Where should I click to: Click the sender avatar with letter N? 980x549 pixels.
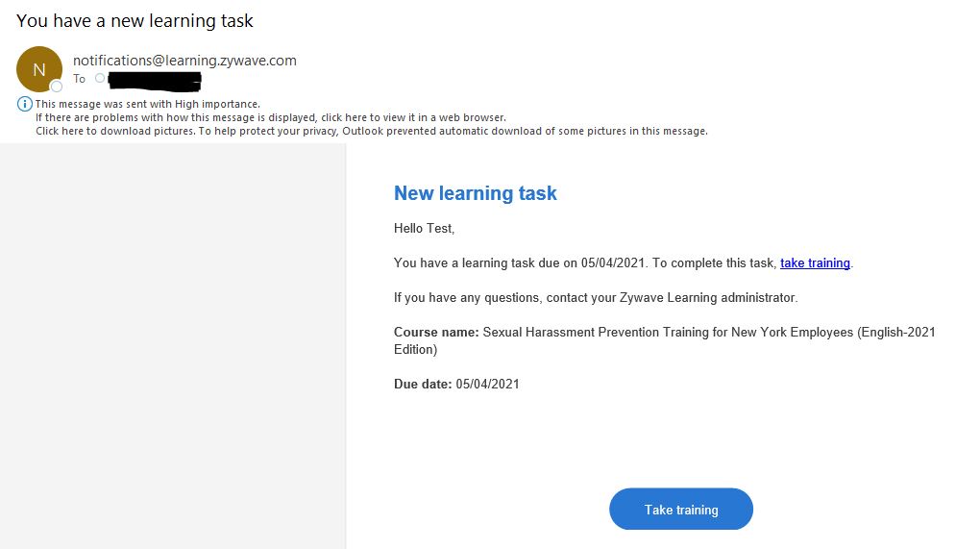coord(38,69)
